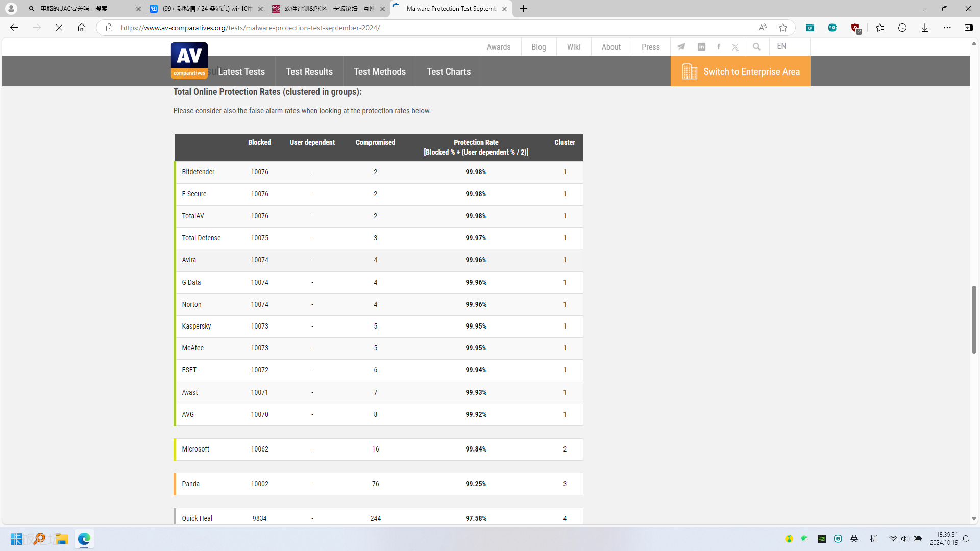Switch the 英 input language indicator
Screen dimensions: 980x551
coord(854,539)
